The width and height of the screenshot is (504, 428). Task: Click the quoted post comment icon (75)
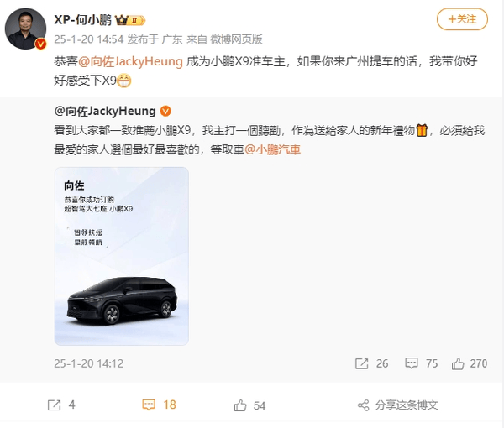412,363
